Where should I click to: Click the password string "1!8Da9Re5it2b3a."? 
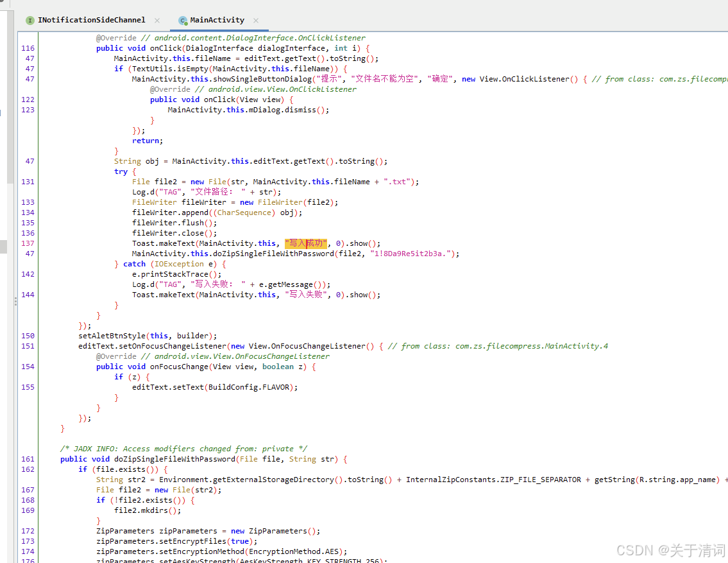(x=411, y=254)
